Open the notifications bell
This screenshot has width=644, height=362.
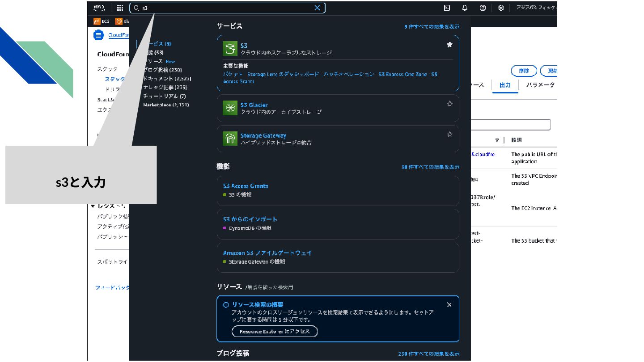[x=465, y=8]
